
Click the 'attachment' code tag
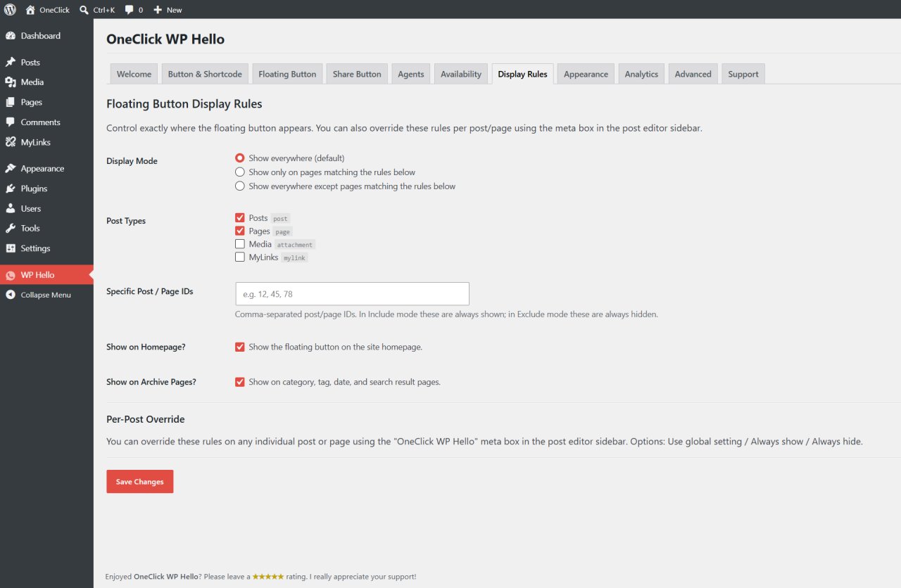tap(295, 245)
